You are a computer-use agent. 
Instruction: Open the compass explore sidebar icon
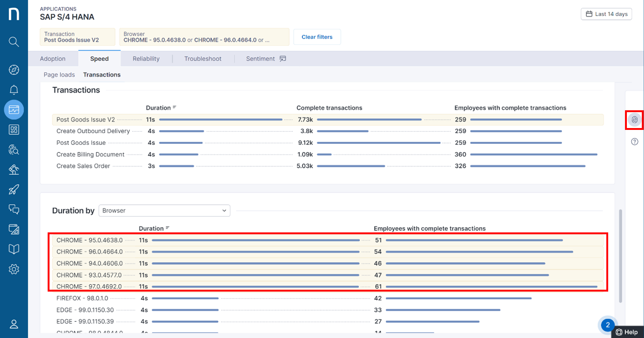click(14, 70)
